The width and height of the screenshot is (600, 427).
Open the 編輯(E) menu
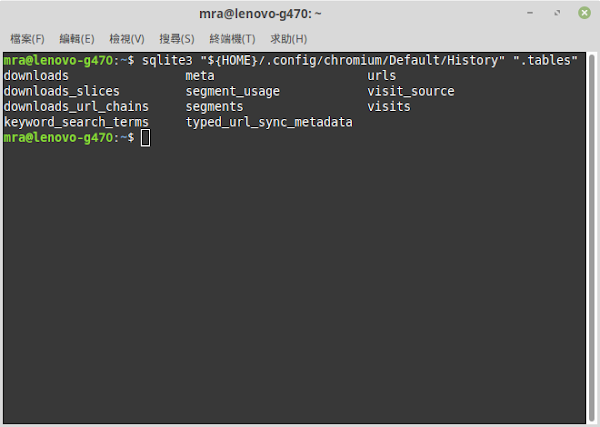[x=77, y=39]
